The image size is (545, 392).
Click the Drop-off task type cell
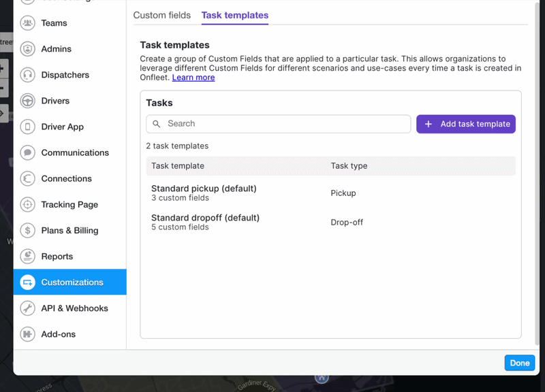tap(347, 223)
